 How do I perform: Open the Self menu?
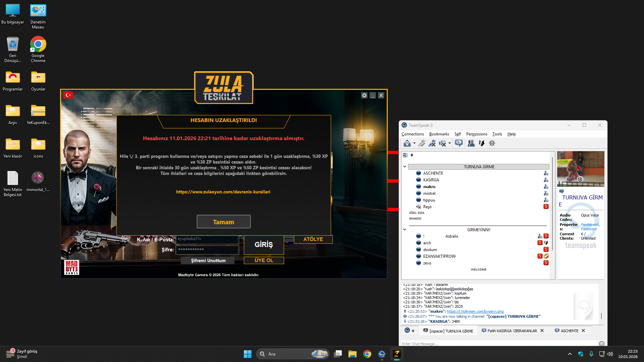click(458, 134)
